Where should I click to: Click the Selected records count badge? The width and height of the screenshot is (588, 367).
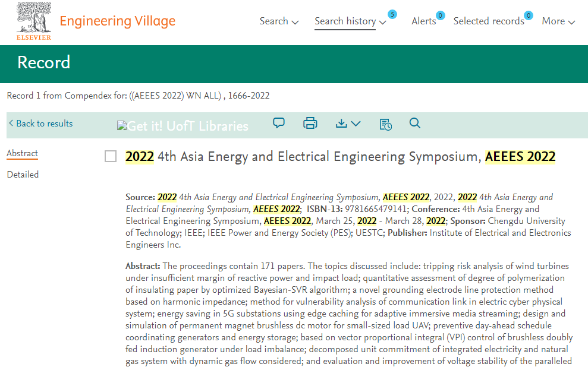click(x=529, y=15)
